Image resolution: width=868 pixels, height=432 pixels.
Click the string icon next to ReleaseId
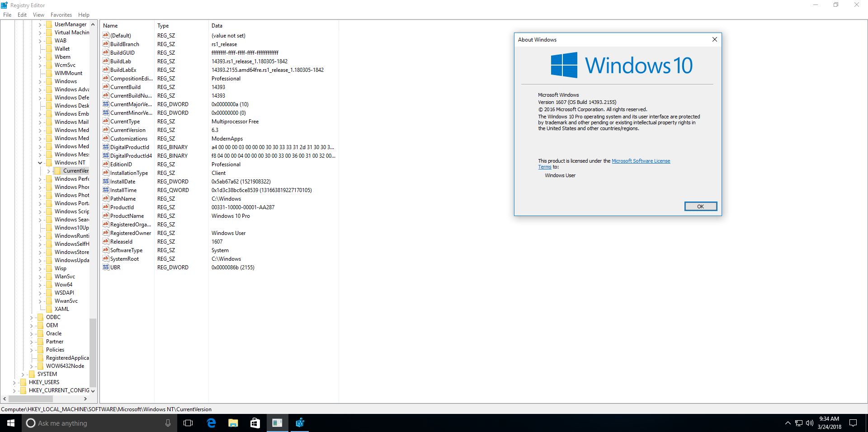pos(106,241)
